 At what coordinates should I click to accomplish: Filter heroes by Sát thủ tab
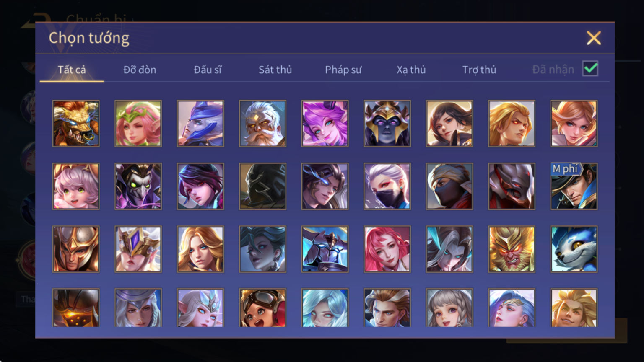click(x=275, y=70)
